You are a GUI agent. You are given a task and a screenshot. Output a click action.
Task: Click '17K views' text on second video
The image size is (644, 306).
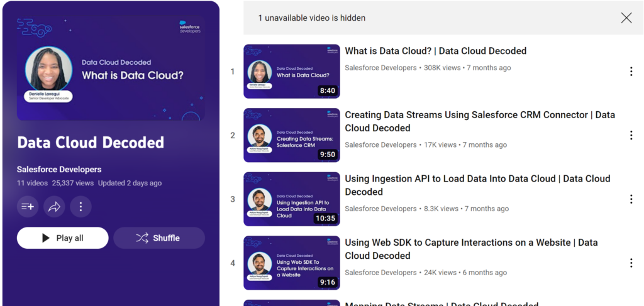(440, 145)
